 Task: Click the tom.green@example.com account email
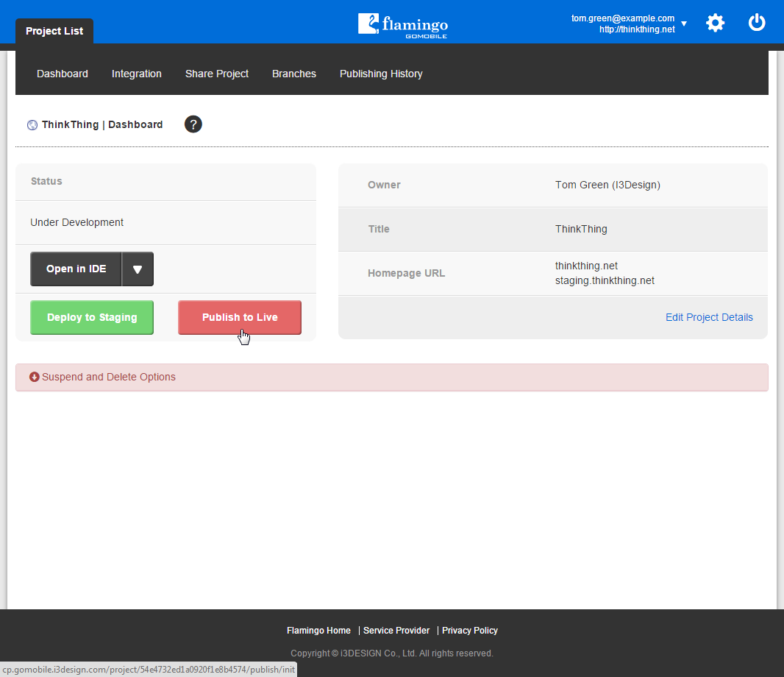[623, 18]
